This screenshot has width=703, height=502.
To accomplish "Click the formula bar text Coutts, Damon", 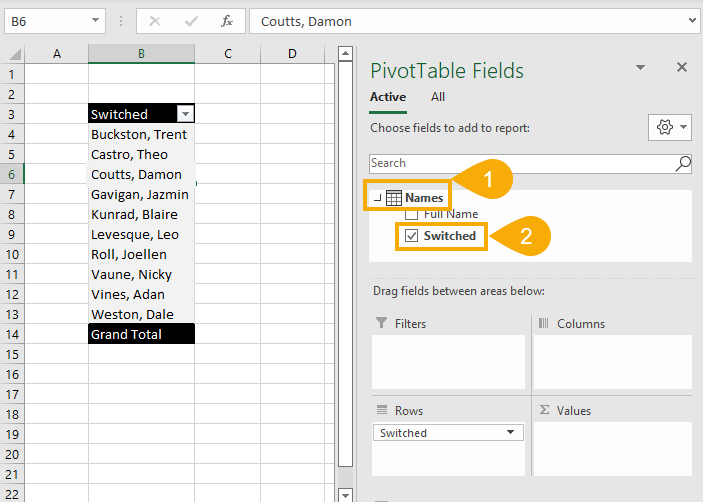I will click(x=306, y=22).
